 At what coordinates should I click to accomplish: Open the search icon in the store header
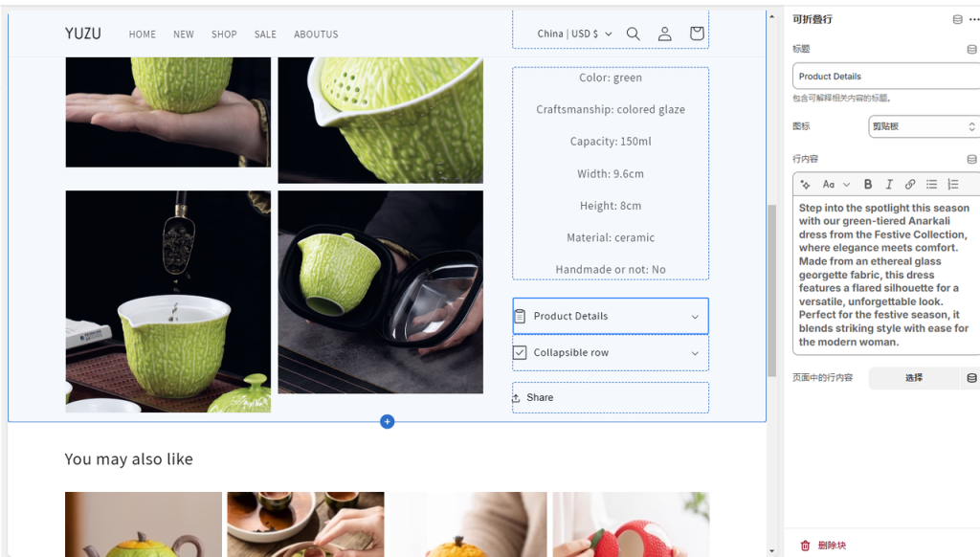pyautogui.click(x=633, y=33)
